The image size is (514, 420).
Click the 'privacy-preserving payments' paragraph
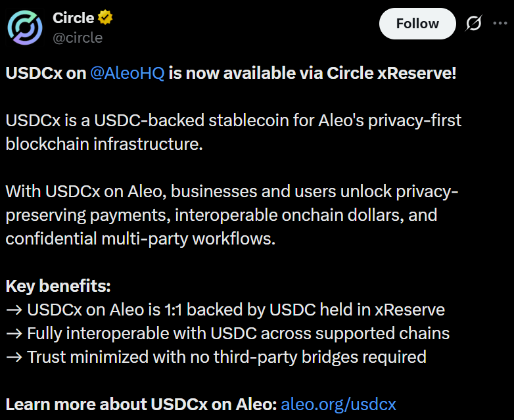click(x=222, y=215)
